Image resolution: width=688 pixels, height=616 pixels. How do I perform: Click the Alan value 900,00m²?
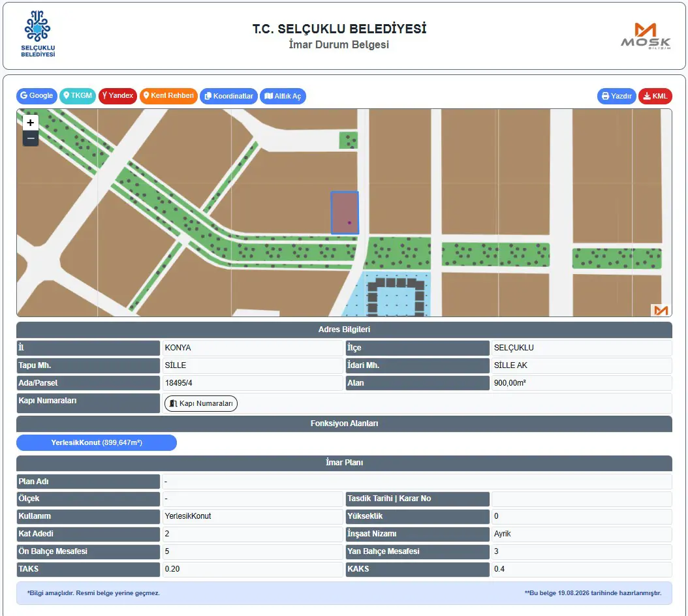(582, 383)
